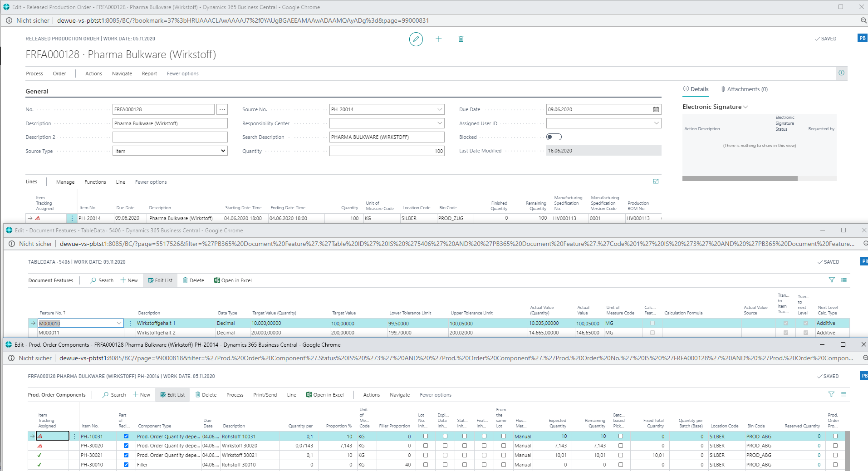Click the trash delete icon in production order
This screenshot has height=471, width=868.
pyautogui.click(x=461, y=39)
